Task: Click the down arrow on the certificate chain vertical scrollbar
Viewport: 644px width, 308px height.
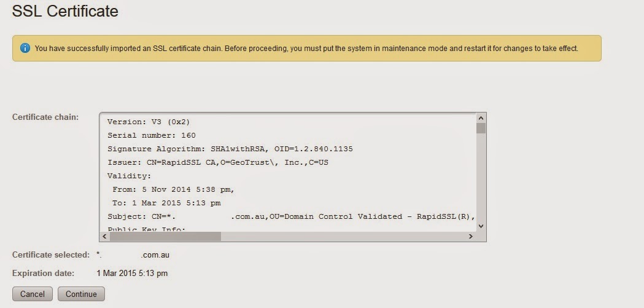Action: coord(481,226)
